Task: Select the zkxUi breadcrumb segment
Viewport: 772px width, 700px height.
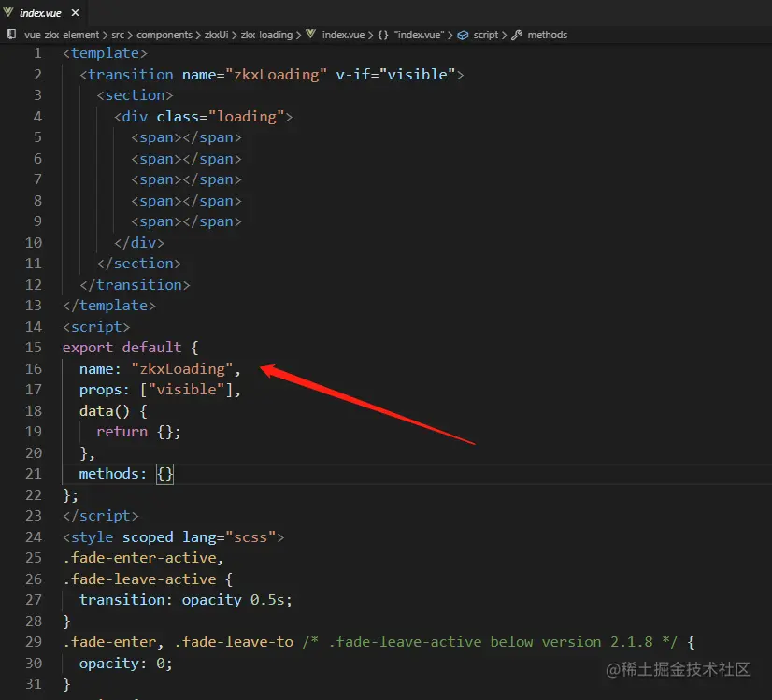Action: 217,35
